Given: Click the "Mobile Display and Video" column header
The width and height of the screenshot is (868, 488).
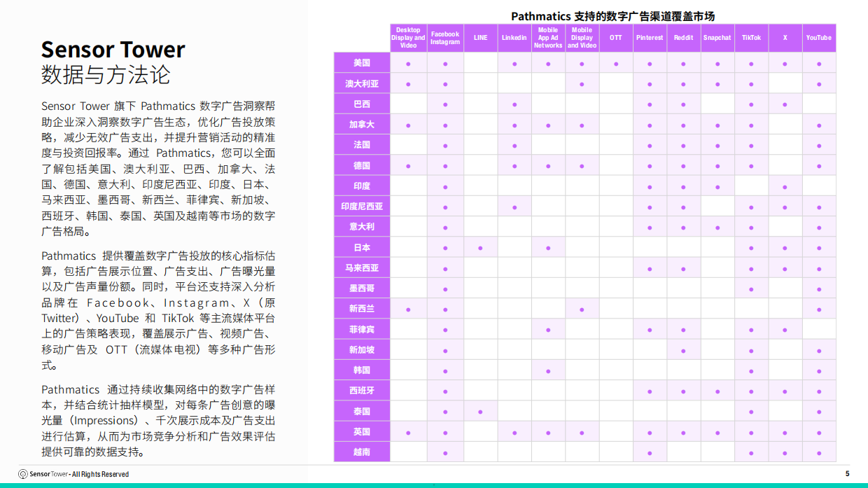Looking at the screenshot, I should pos(582,38).
